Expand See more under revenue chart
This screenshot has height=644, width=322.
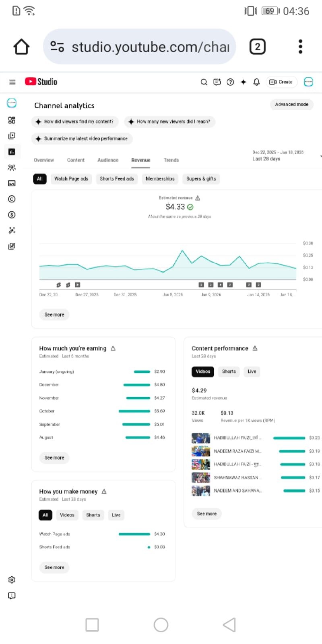pyautogui.click(x=54, y=315)
